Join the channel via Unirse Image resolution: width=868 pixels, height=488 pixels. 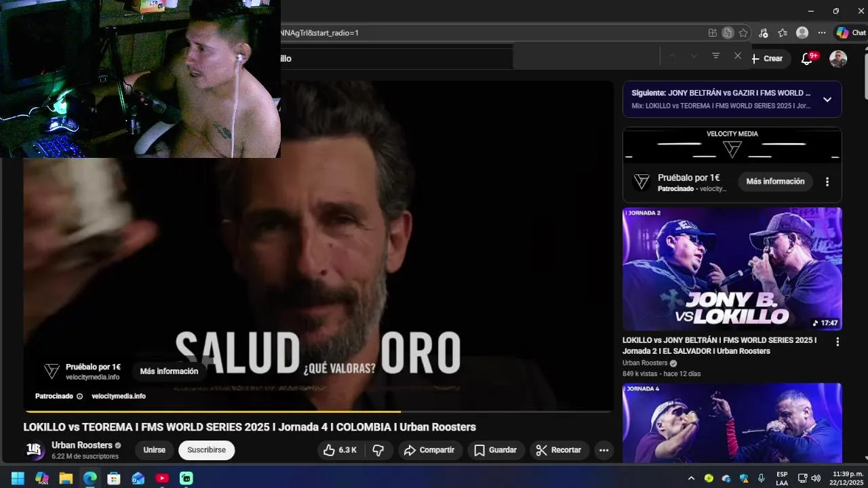pyautogui.click(x=154, y=450)
